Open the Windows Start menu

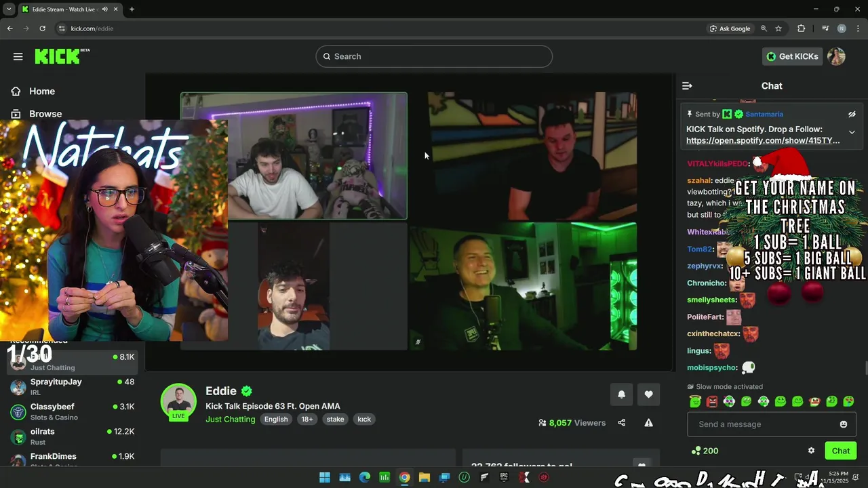(x=325, y=477)
